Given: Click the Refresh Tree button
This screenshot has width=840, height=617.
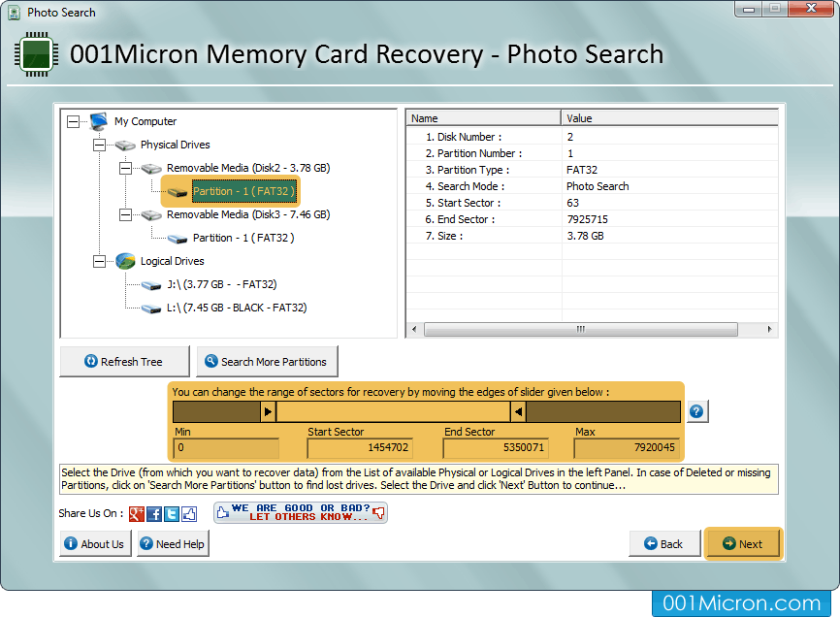Looking at the screenshot, I should click(x=124, y=361).
